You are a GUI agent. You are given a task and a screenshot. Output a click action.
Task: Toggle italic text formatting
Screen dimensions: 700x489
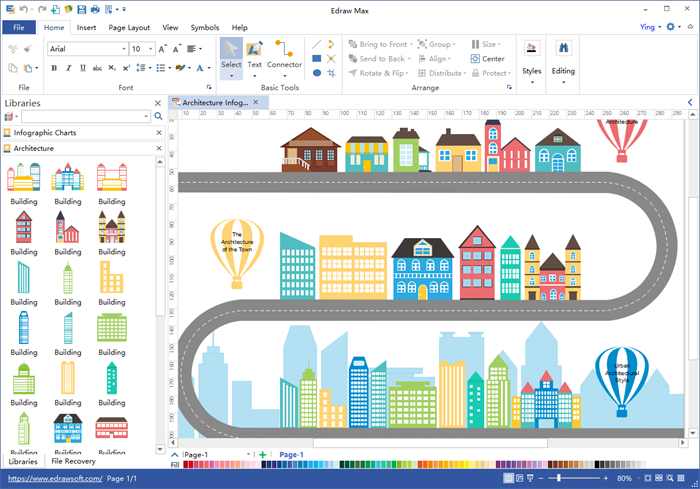coord(69,68)
